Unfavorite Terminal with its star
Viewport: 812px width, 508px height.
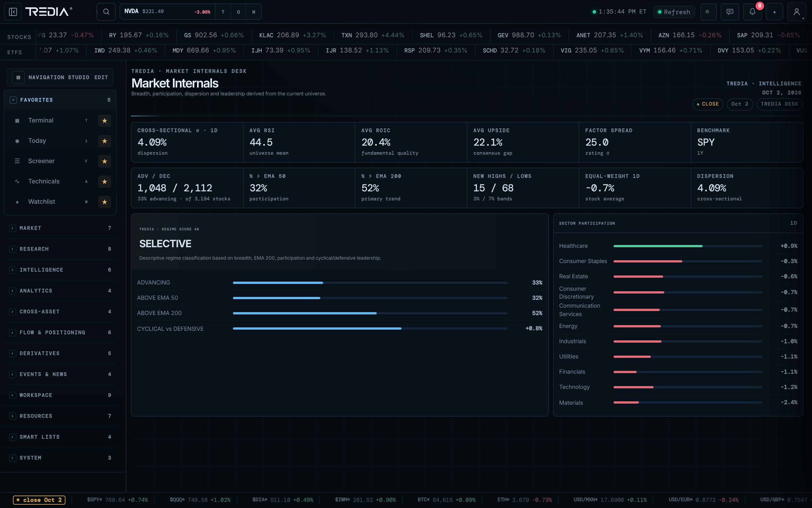coord(104,121)
